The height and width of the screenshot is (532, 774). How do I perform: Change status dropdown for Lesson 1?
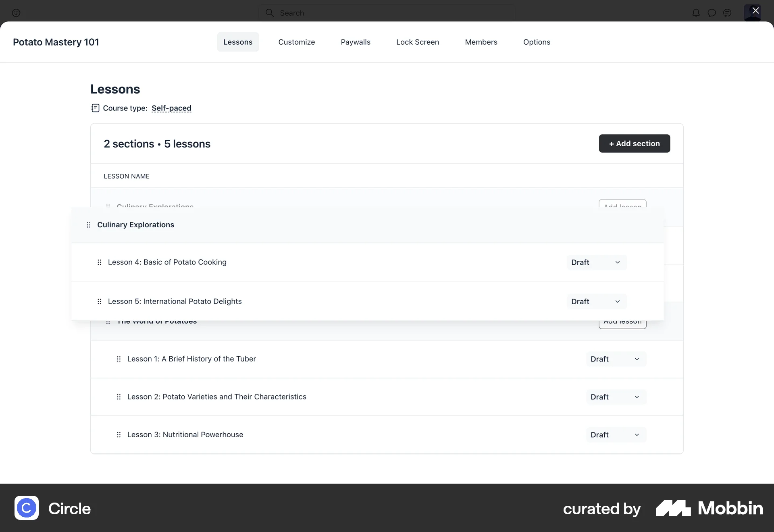click(616, 359)
